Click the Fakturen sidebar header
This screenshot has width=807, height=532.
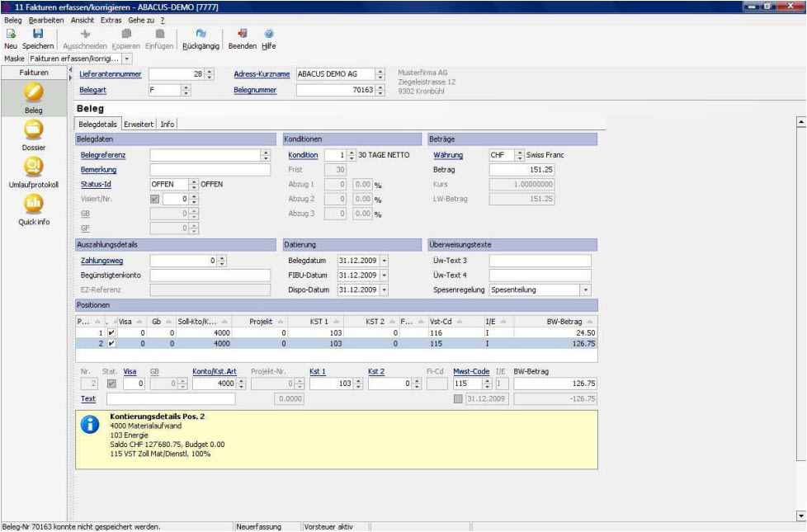pyautogui.click(x=34, y=73)
